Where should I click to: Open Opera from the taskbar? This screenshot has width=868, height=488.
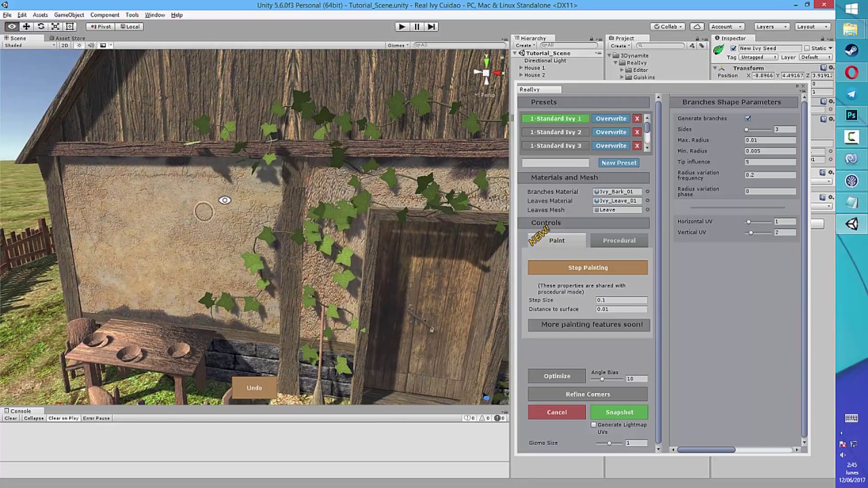[x=852, y=73]
